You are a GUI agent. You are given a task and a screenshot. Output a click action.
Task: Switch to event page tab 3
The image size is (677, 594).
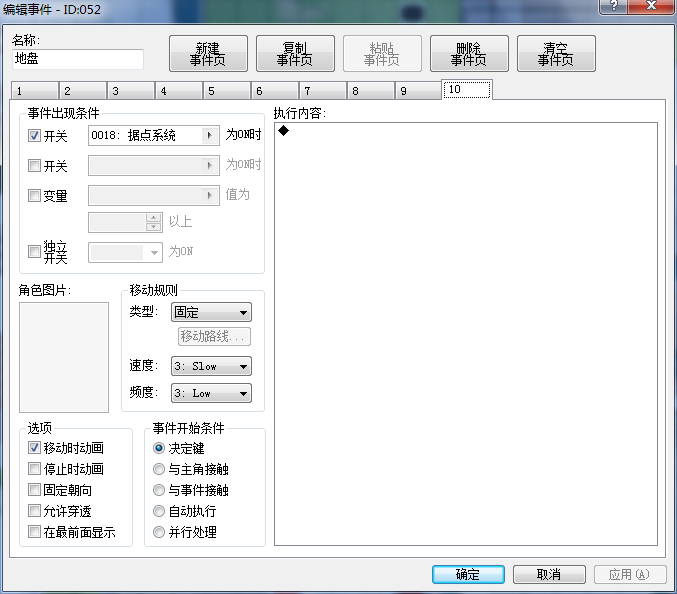point(131,91)
